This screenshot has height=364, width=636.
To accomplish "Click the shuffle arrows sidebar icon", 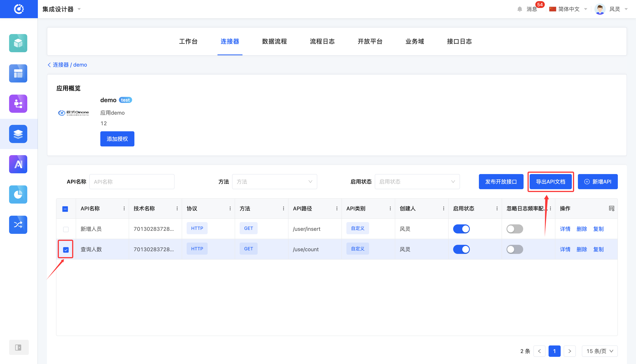I will click(x=18, y=225).
